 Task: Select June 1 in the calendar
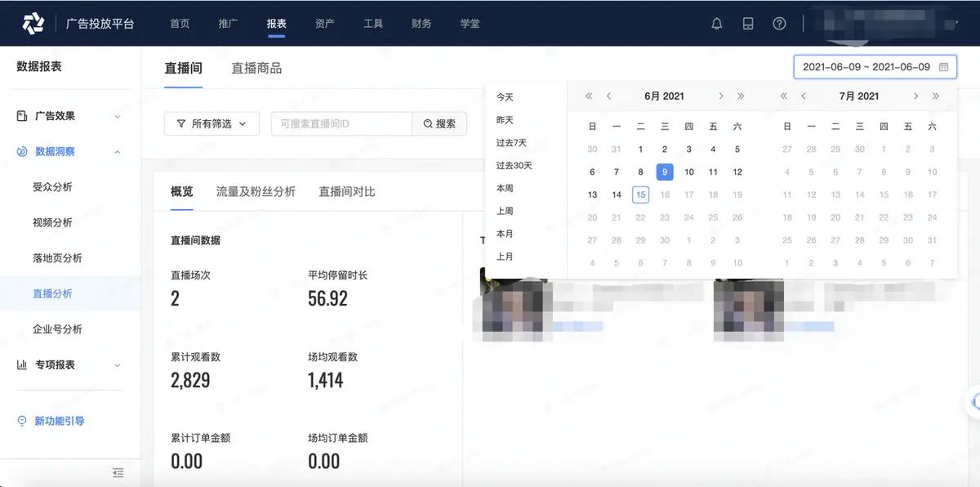(x=640, y=150)
